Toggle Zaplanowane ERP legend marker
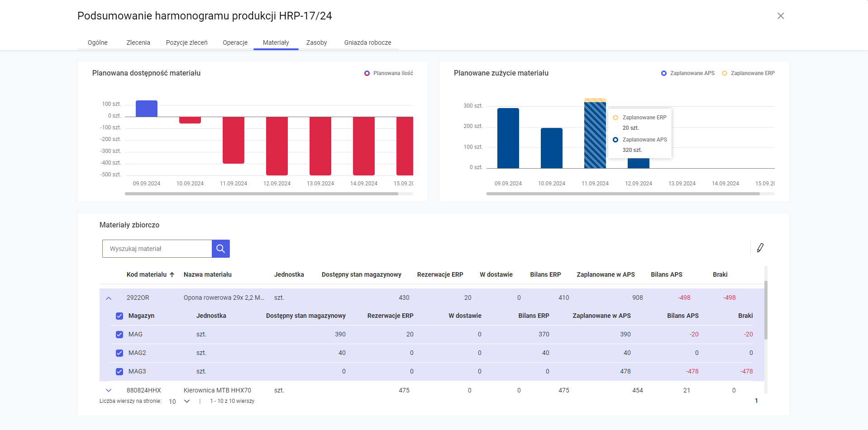This screenshot has width=868, height=430. (x=724, y=73)
